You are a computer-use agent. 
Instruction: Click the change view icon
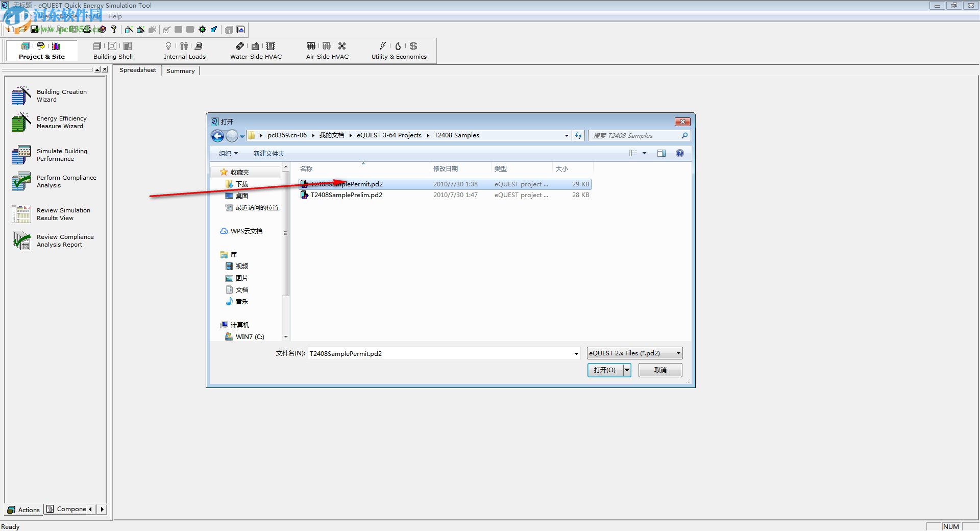(633, 153)
